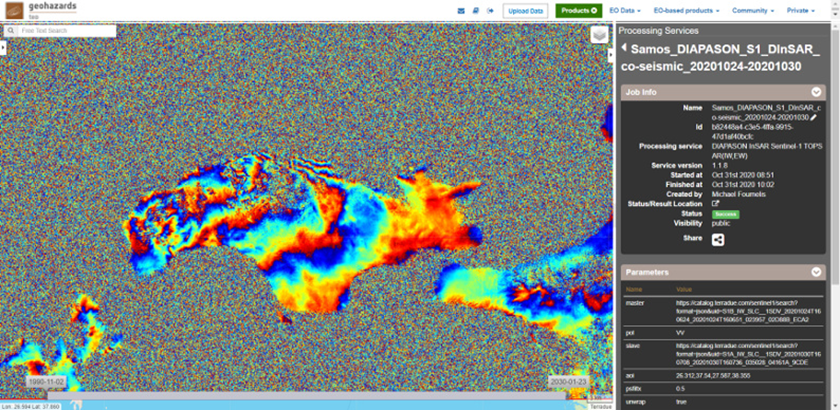Click the Lon Lat coordinates readout
840x410 pixels.
pyautogui.click(x=31, y=407)
